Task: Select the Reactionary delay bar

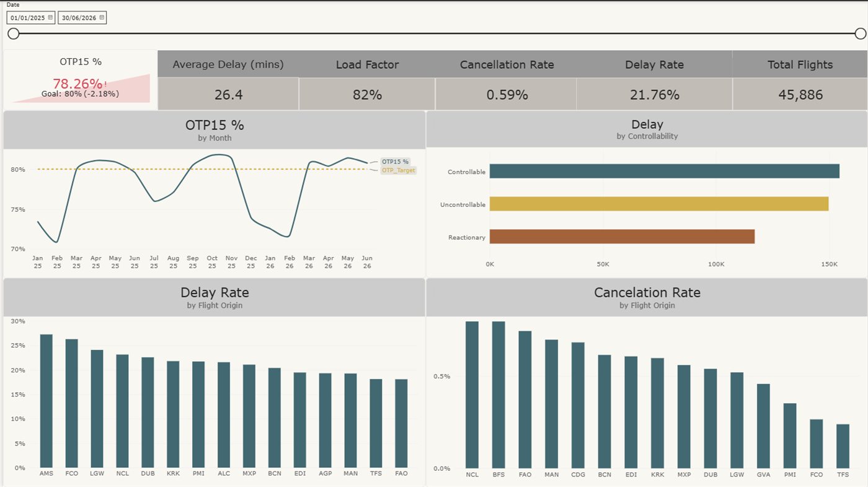Action: pyautogui.click(x=622, y=237)
